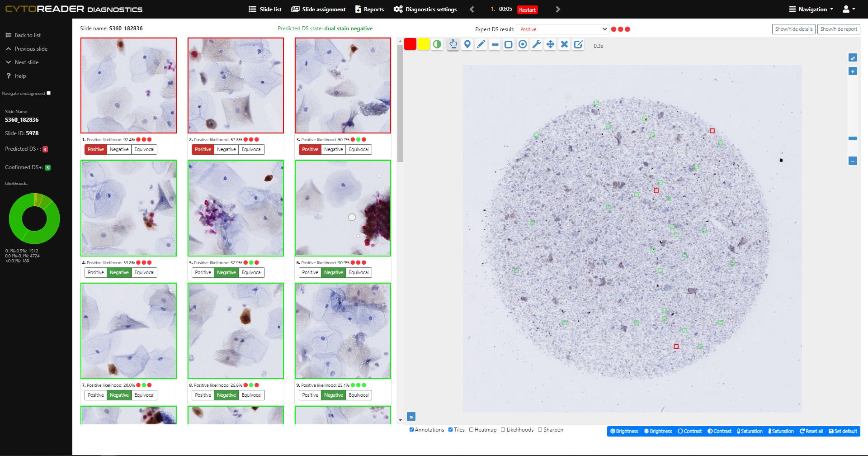Click the Restart timer button
The height and width of the screenshot is (456, 868).
[527, 9]
